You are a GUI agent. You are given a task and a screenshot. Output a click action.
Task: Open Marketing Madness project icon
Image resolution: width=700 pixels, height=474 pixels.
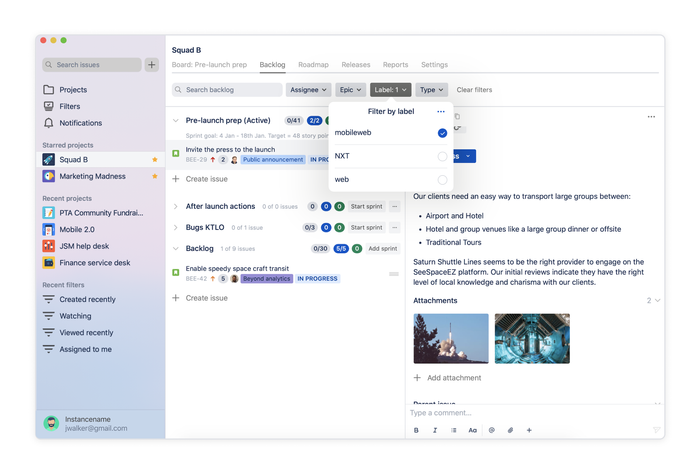(49, 176)
